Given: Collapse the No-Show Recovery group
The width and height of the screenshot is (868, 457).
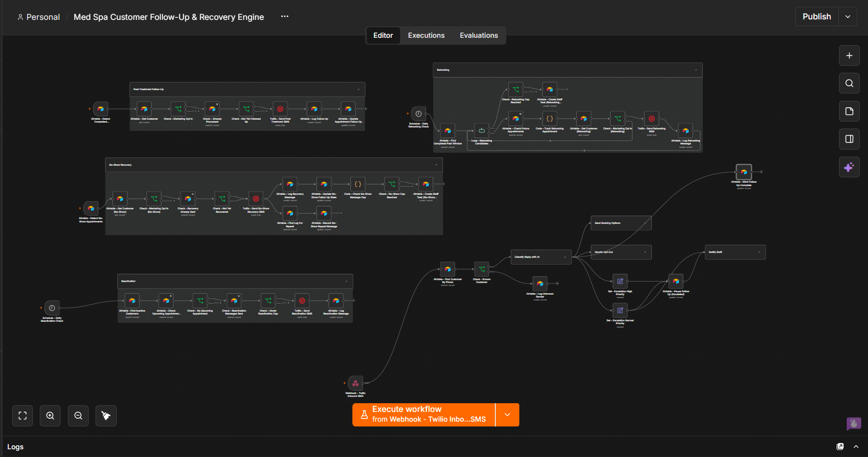Looking at the screenshot, I should (436, 165).
